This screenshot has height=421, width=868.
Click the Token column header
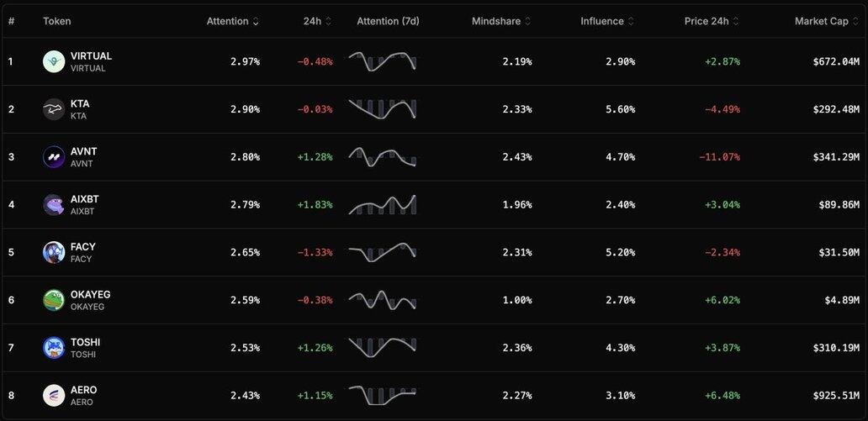[57, 21]
